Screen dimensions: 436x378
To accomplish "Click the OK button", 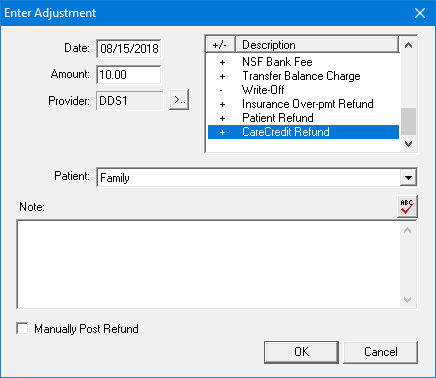I will point(301,352).
